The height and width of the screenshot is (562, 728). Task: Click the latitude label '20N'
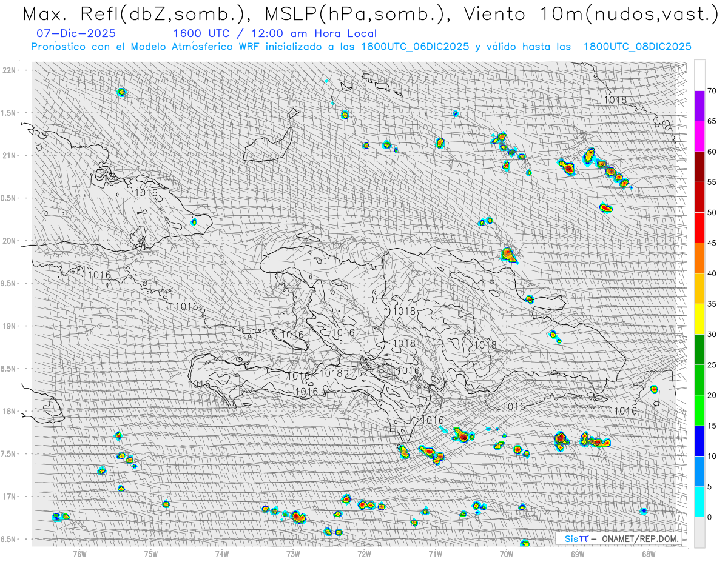[10, 241]
